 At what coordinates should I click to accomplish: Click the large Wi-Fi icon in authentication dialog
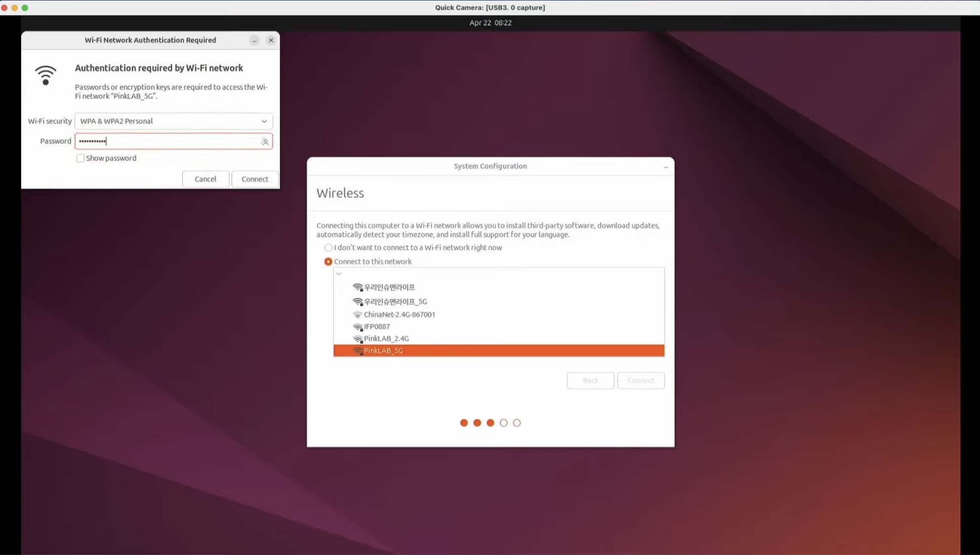(45, 75)
